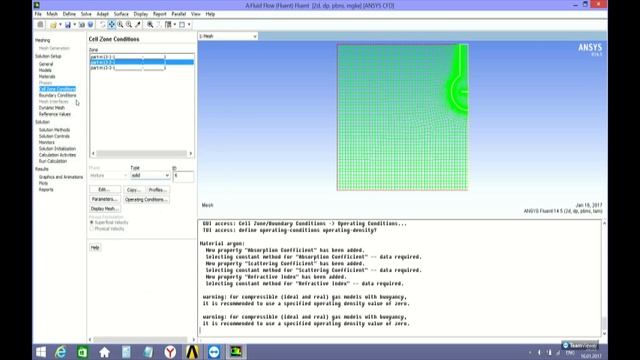Viewport: 640px width, 360px height.
Task: Open Calculation Activities in the tree
Action: 57,155
